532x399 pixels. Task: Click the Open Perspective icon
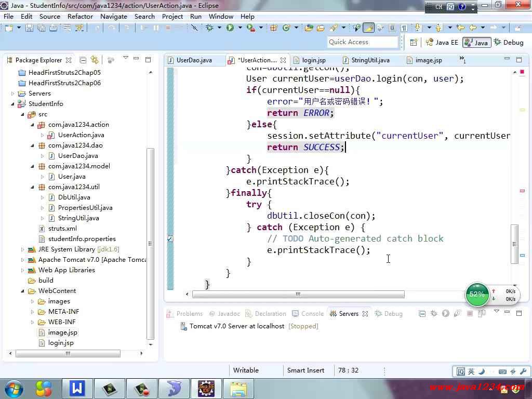click(414, 43)
